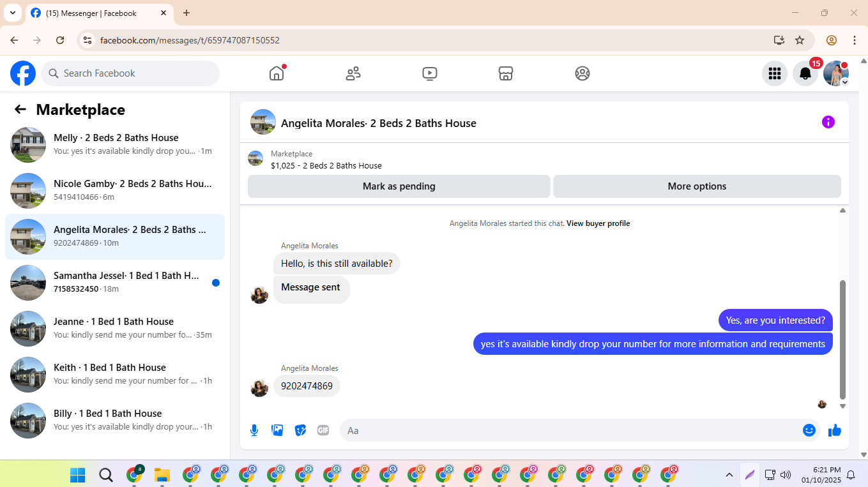Click the chat header listing thumbnail

click(263, 122)
